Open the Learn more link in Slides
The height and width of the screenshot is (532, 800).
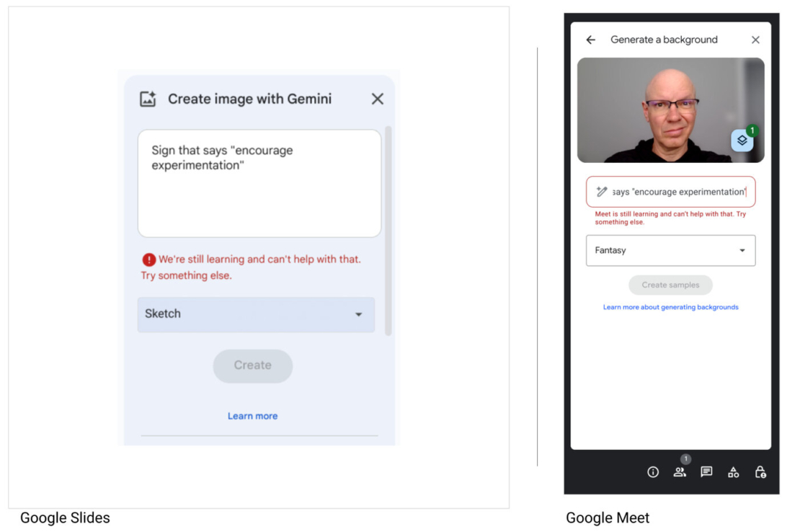[252, 415]
